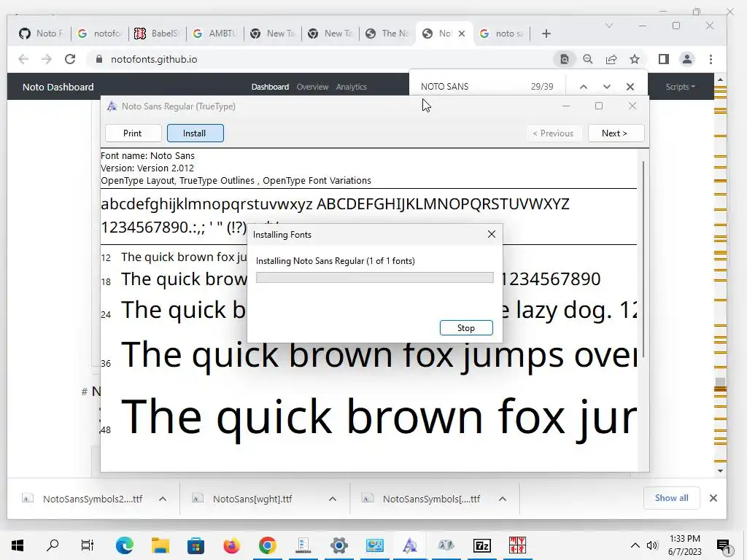Toggle the Chrome side panel icon
The width and height of the screenshot is (747, 560).
coord(664,59)
